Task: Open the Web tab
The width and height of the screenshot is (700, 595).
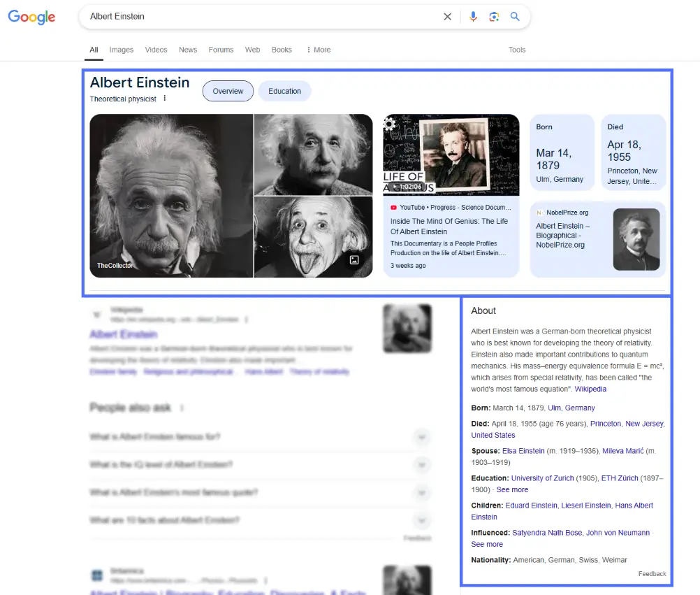Action: tap(252, 50)
